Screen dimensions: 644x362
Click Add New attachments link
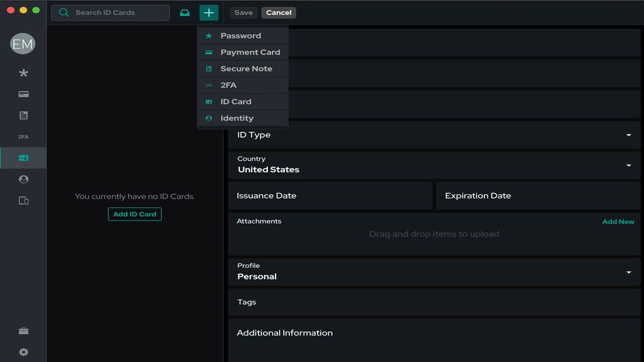(x=618, y=222)
